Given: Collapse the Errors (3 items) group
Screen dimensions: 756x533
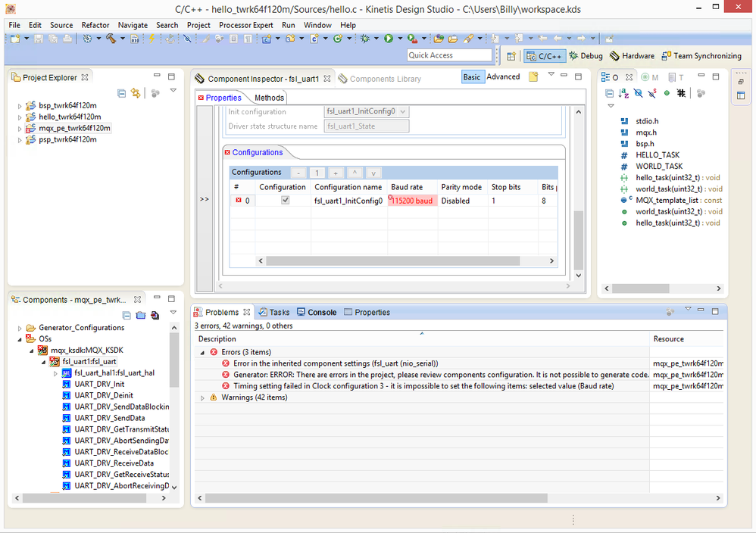Looking at the screenshot, I should 202,353.
